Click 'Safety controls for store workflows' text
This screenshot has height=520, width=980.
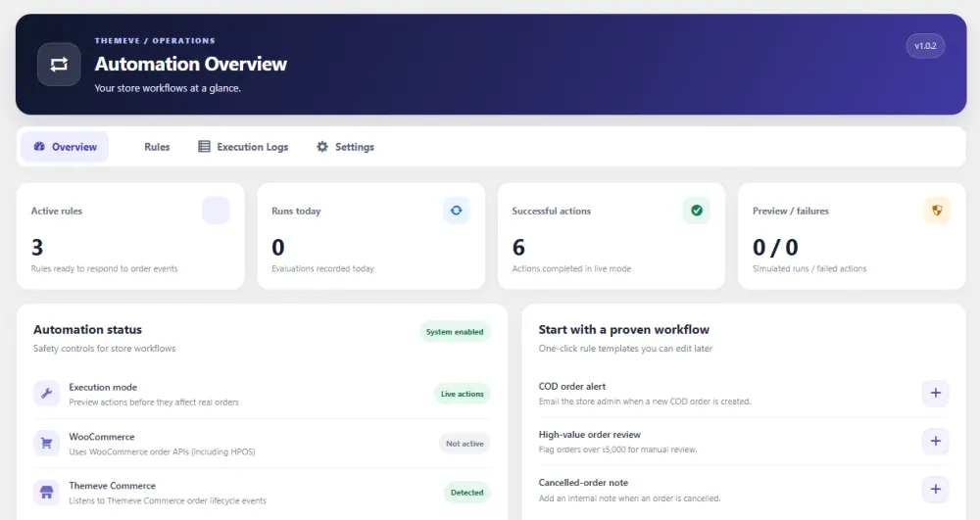tap(105, 349)
